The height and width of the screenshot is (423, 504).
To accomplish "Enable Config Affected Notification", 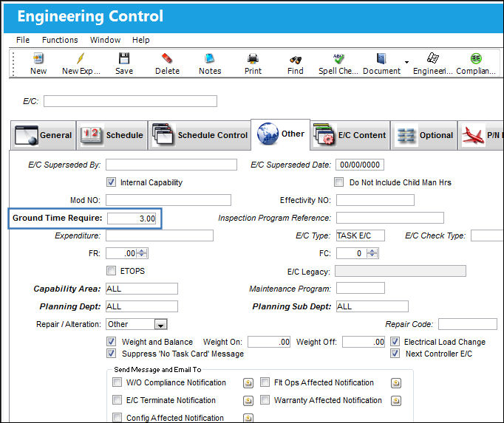I will 117,417.
